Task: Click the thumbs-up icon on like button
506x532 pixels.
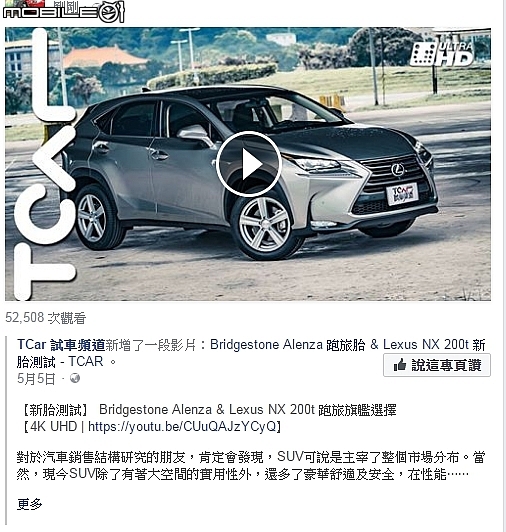Action: 399,365
